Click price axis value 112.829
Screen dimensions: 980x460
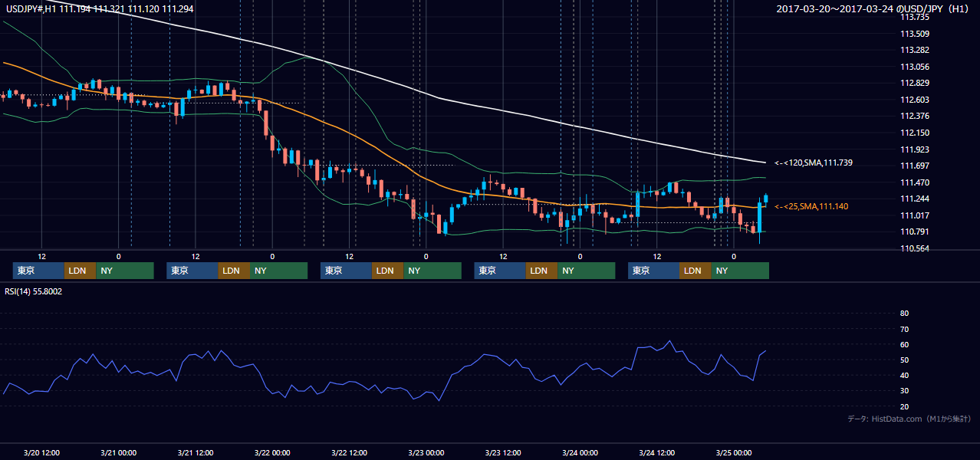click(914, 83)
